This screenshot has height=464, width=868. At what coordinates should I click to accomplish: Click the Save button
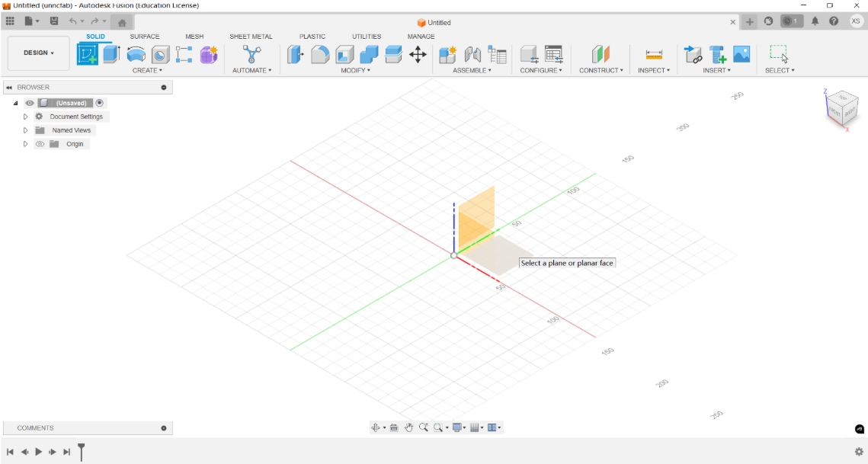pos(53,21)
